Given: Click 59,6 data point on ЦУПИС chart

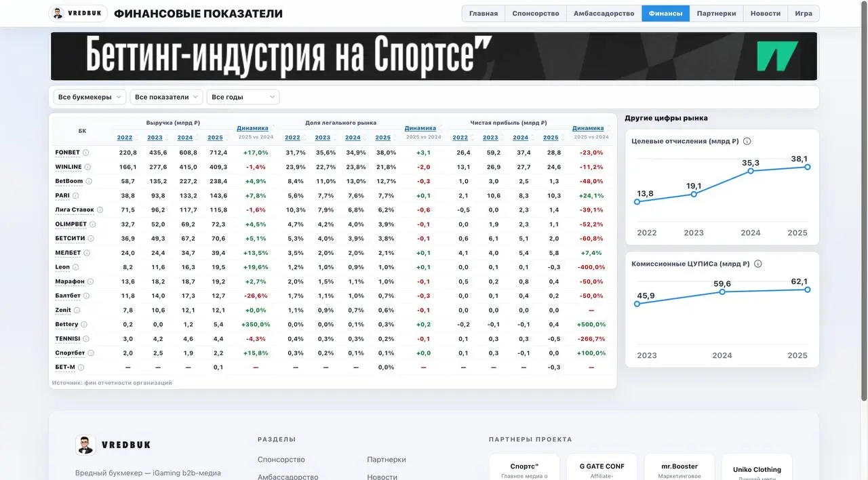Looking at the screenshot, I should [722, 292].
